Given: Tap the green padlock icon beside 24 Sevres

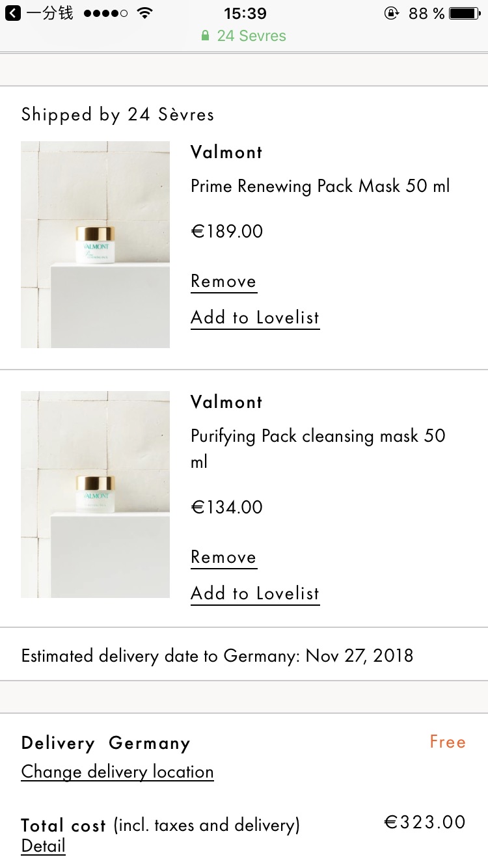Looking at the screenshot, I should 206,36.
